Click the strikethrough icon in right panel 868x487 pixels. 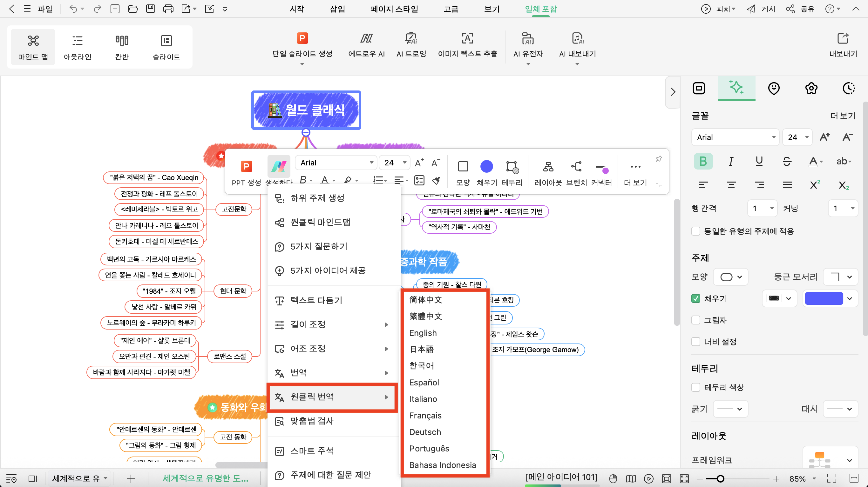click(787, 161)
